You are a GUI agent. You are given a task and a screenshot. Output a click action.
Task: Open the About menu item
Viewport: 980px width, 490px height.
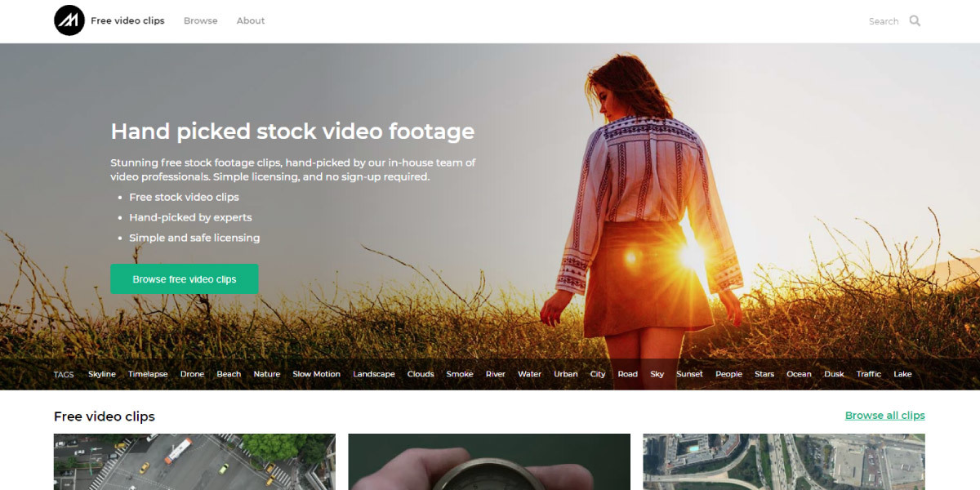tap(251, 20)
